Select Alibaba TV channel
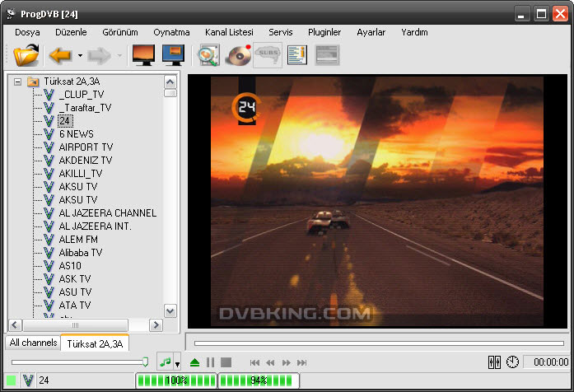 pyautogui.click(x=81, y=253)
